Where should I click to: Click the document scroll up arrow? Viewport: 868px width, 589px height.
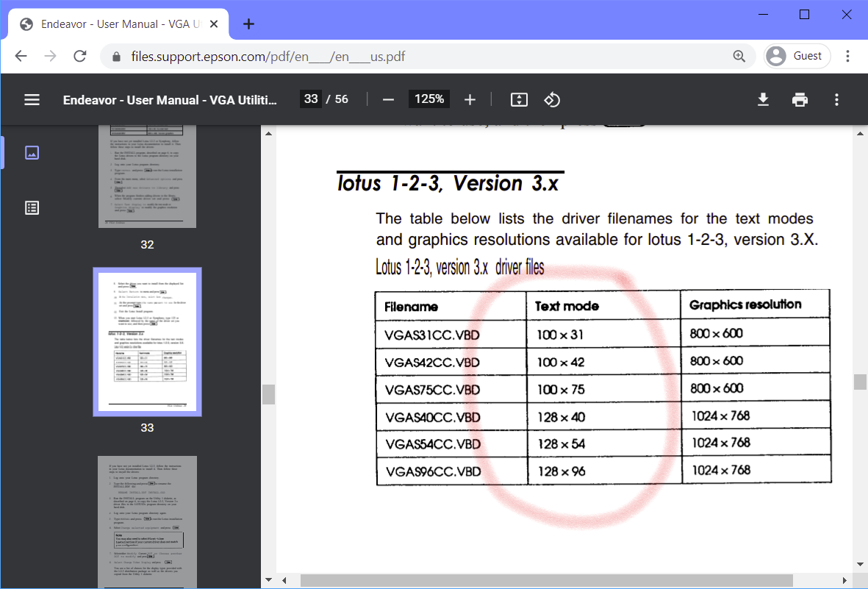point(860,134)
